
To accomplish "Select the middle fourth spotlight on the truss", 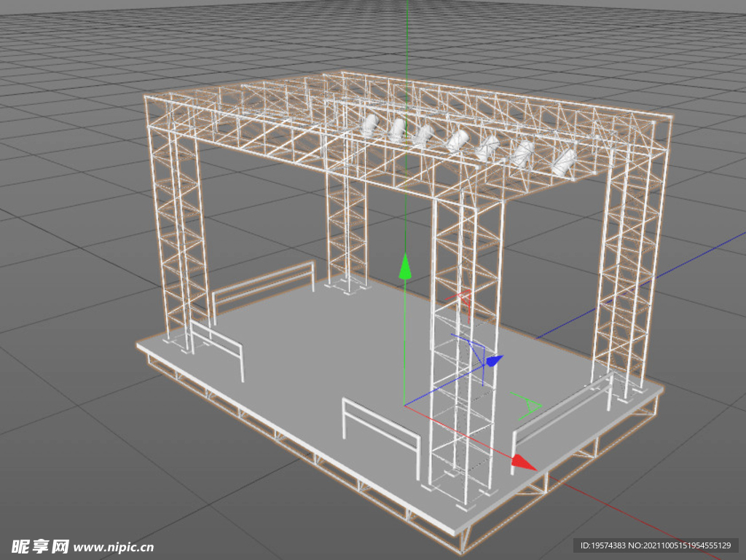I will 458,141.
